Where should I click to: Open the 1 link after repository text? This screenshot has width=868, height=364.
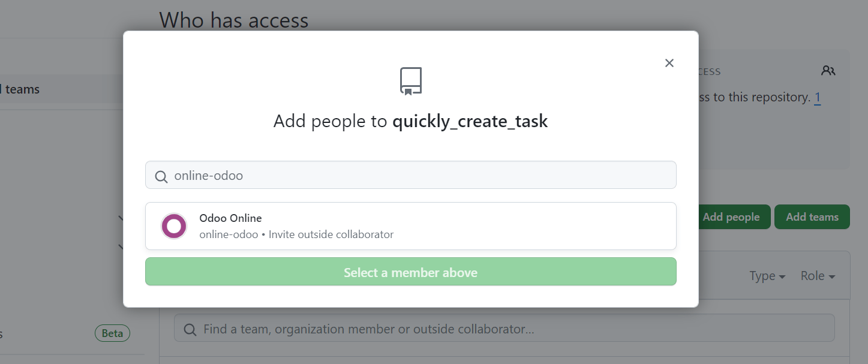click(x=818, y=97)
